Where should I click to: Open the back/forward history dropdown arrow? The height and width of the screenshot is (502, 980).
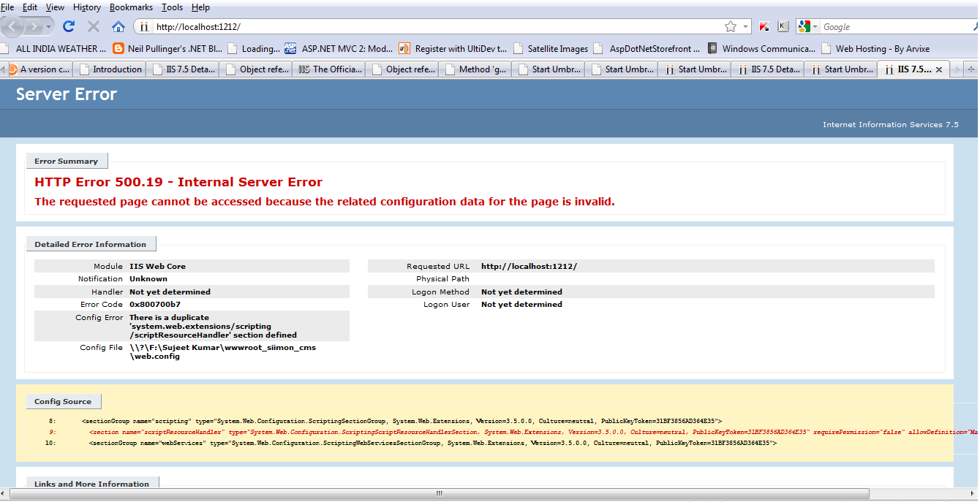tap(49, 26)
